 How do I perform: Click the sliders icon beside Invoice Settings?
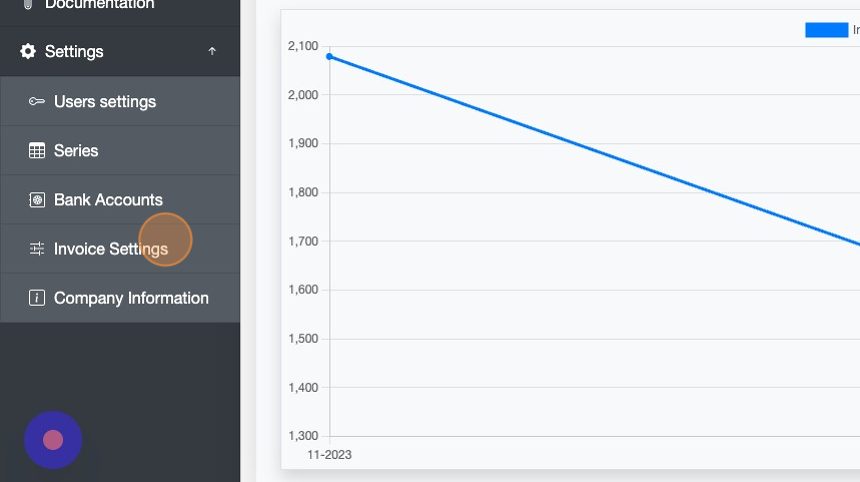click(37, 249)
